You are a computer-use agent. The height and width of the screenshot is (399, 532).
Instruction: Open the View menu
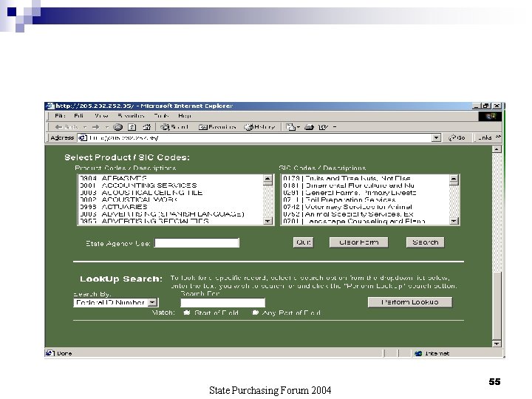pyautogui.click(x=101, y=116)
